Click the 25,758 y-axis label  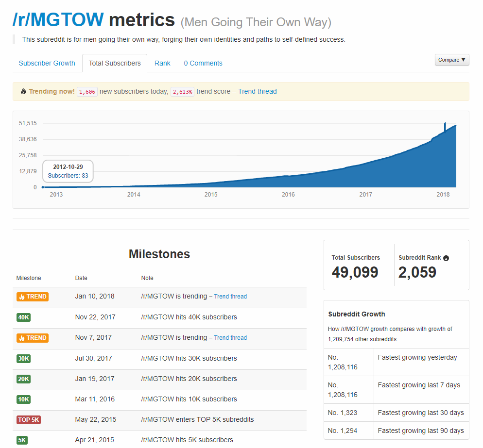pos(28,155)
